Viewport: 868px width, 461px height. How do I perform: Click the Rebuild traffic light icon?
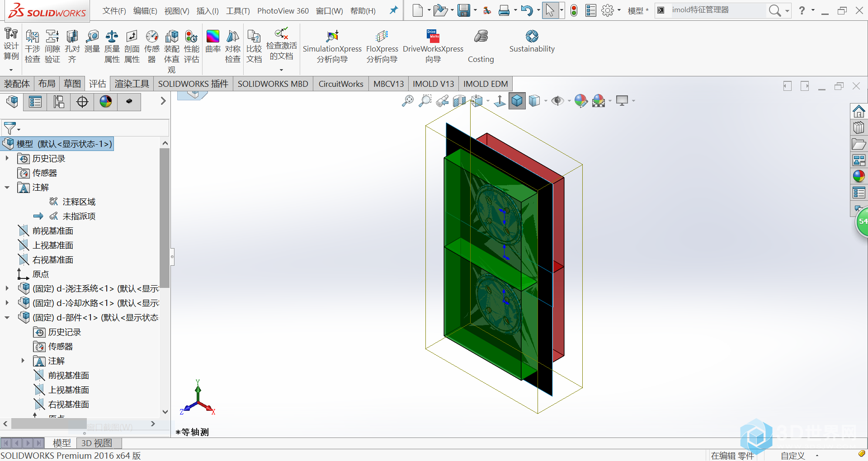(x=574, y=10)
